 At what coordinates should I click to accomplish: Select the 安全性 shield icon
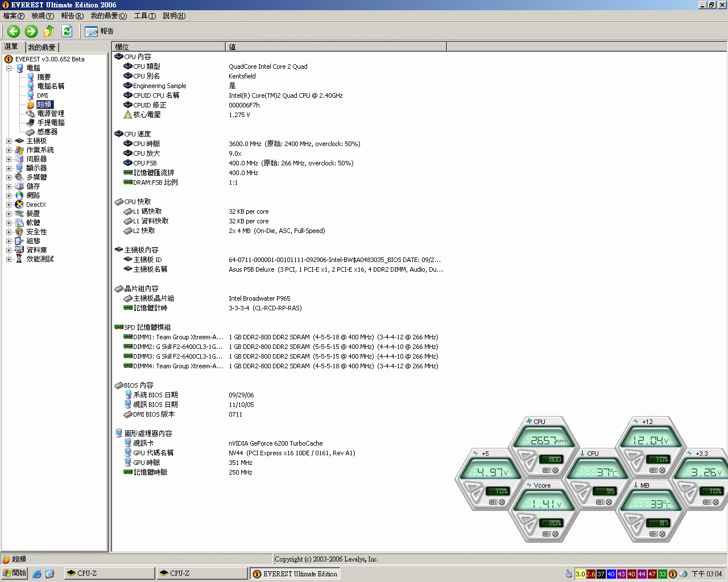(19, 232)
